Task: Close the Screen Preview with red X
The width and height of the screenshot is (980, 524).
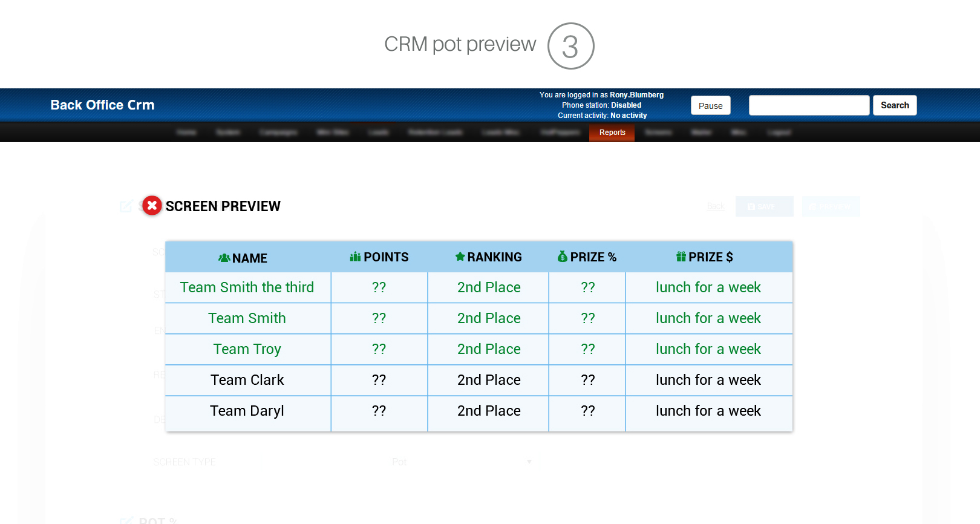Action: tap(152, 206)
